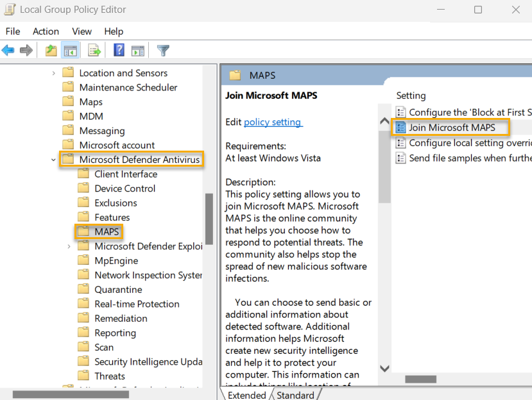Toggle the console tree pane visibility
This screenshot has height=400, width=532.
71,50
